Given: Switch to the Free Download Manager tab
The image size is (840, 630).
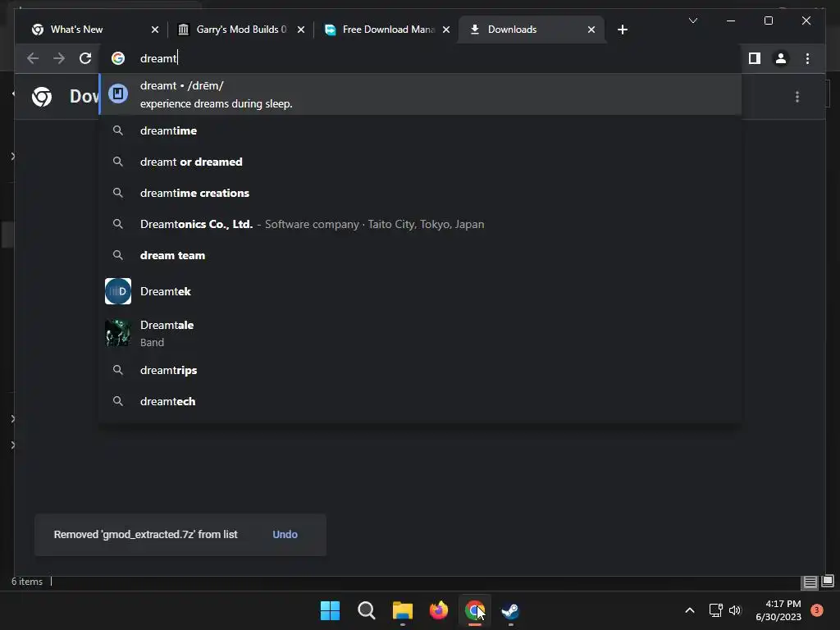Looking at the screenshot, I should [386, 30].
